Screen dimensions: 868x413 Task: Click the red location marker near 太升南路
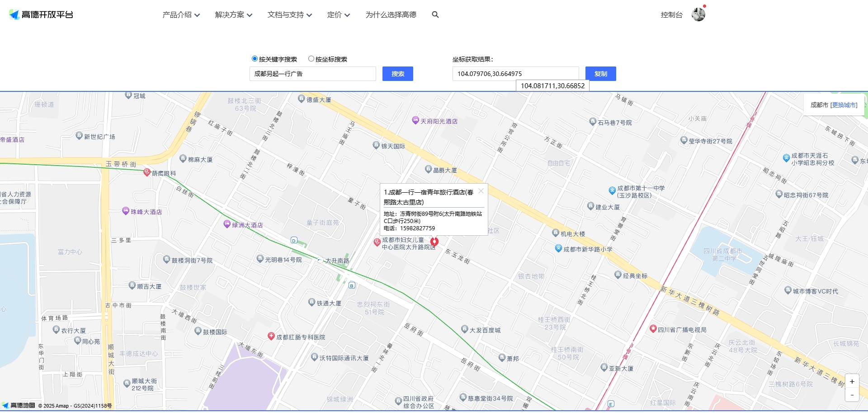pyautogui.click(x=434, y=242)
